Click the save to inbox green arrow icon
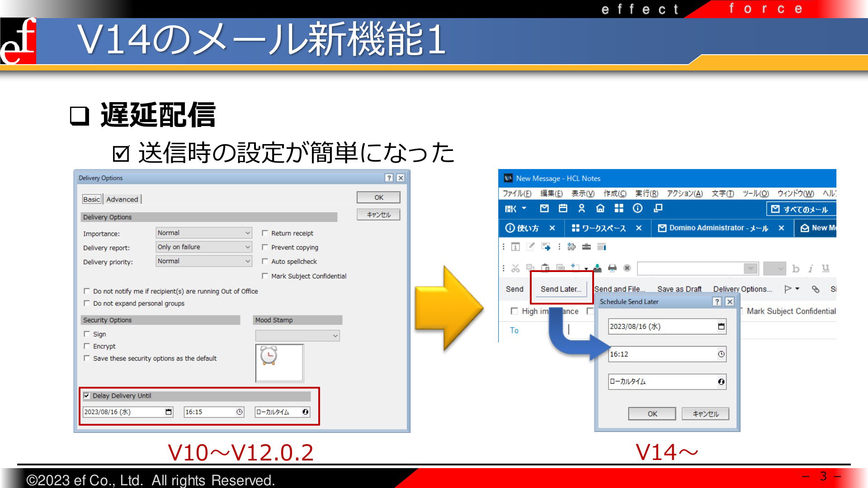 tap(598, 268)
